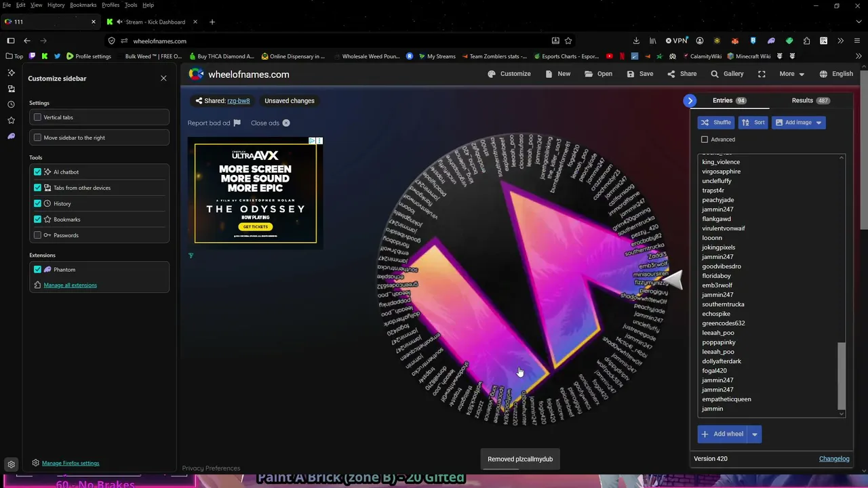Uncheck Tabs from other devices
Screen dimensions: 868x488
(37, 188)
